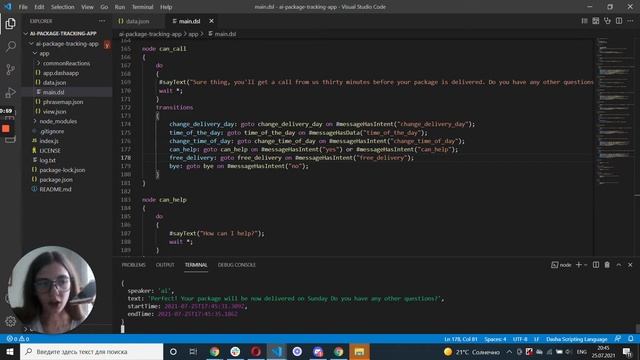Collapse the ai-package-tracking-app folder
This screenshot has height=360, width=640.
[x=67, y=44]
